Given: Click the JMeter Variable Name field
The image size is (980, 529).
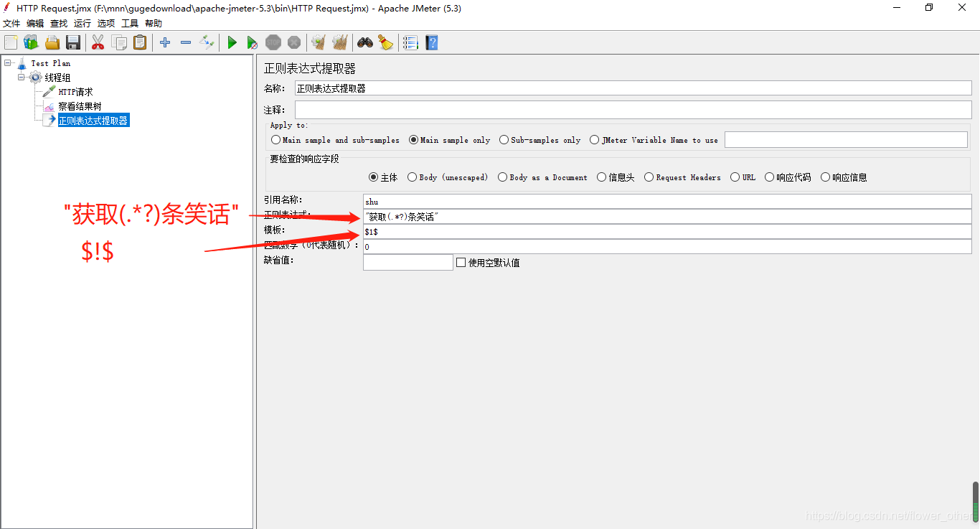Looking at the screenshot, I should pos(846,140).
